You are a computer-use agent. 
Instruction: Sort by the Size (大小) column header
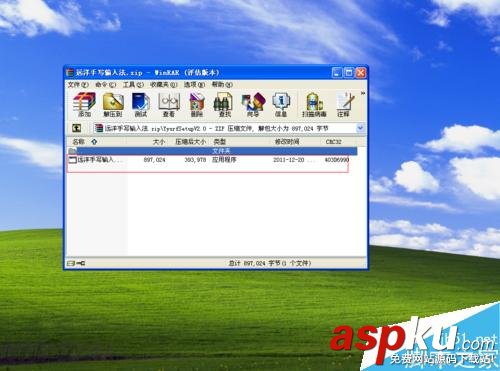pyautogui.click(x=159, y=142)
